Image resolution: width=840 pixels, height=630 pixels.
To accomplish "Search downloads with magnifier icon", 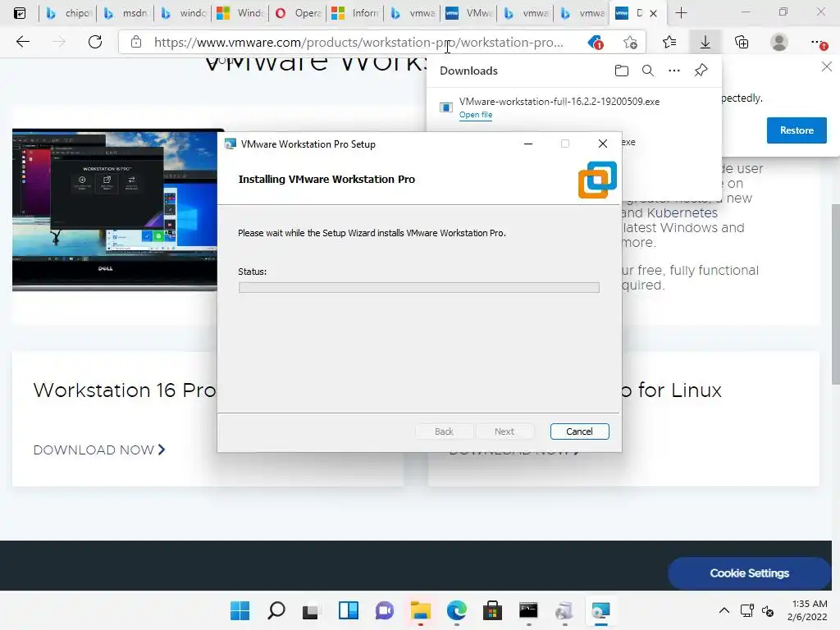I will coord(648,71).
